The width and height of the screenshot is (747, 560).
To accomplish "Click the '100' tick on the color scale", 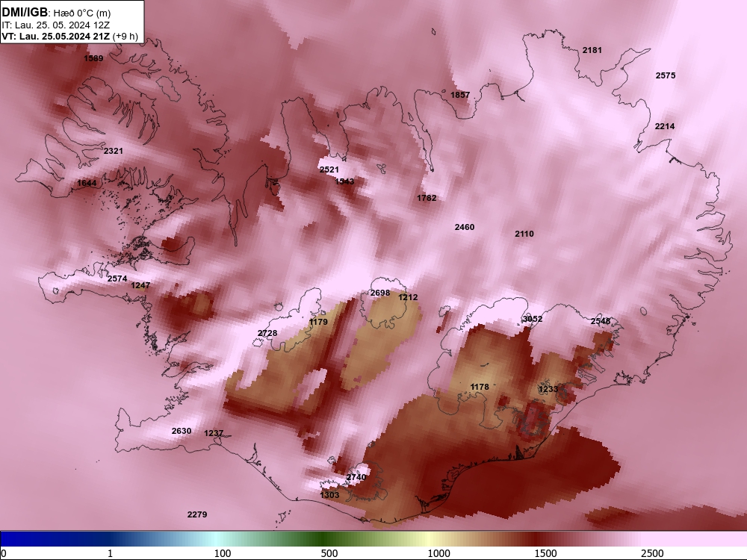I will tap(223, 553).
